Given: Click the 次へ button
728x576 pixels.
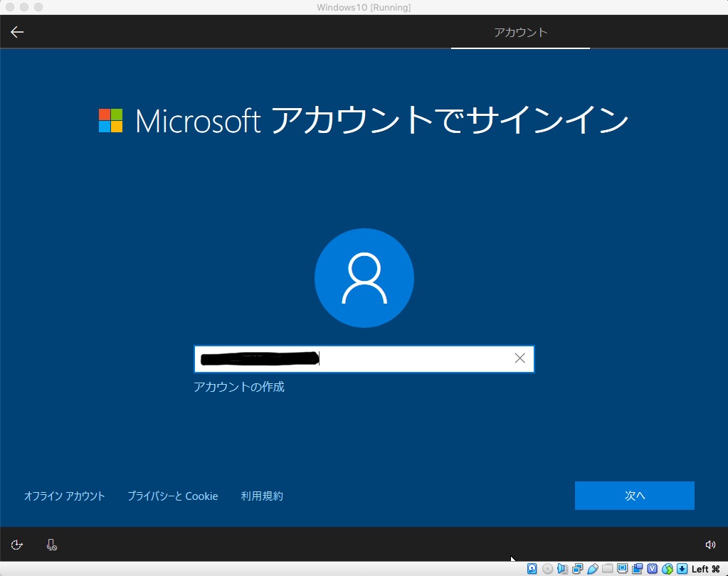Looking at the screenshot, I should click(x=634, y=496).
